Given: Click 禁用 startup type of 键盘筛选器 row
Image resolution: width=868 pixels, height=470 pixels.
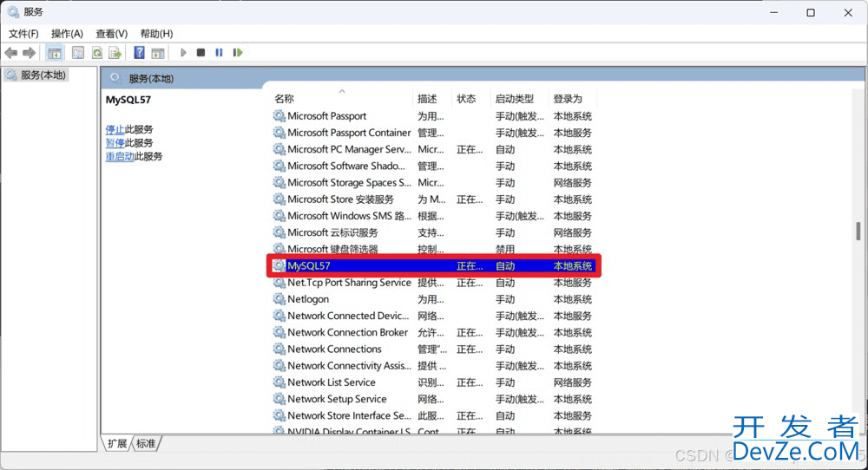Looking at the screenshot, I should (x=505, y=250).
